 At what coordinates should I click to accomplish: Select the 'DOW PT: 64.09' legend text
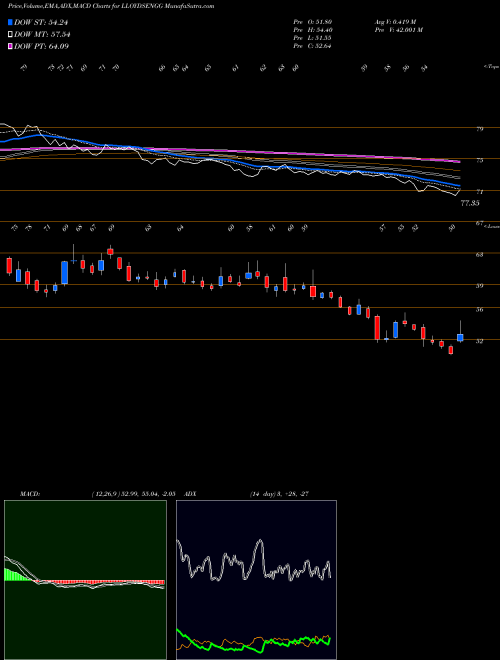[x=41, y=46]
